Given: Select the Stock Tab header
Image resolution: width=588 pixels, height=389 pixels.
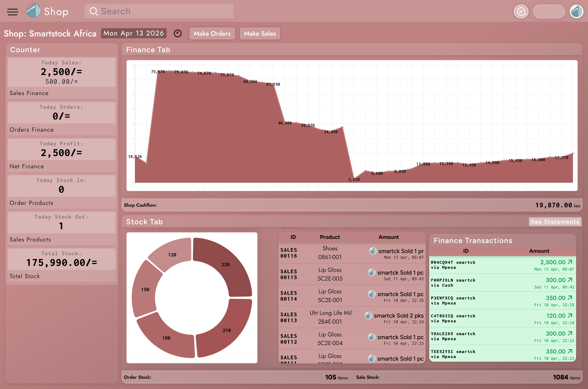Looking at the screenshot, I should [144, 222].
